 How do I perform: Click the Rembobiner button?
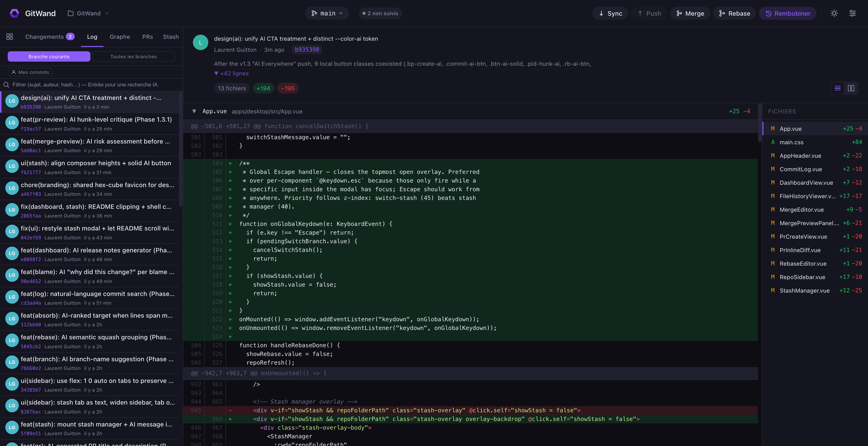click(x=787, y=13)
